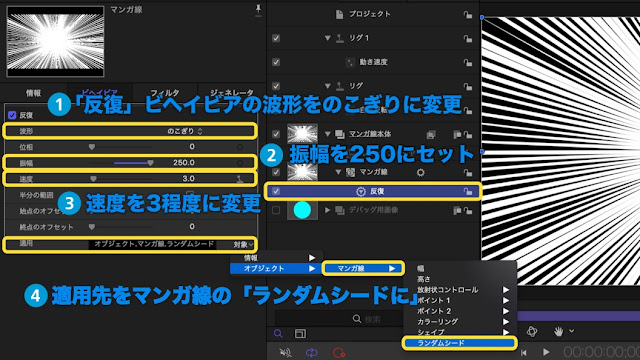Click the 位相 slider handle
The height and width of the screenshot is (360, 640).
coord(92,147)
